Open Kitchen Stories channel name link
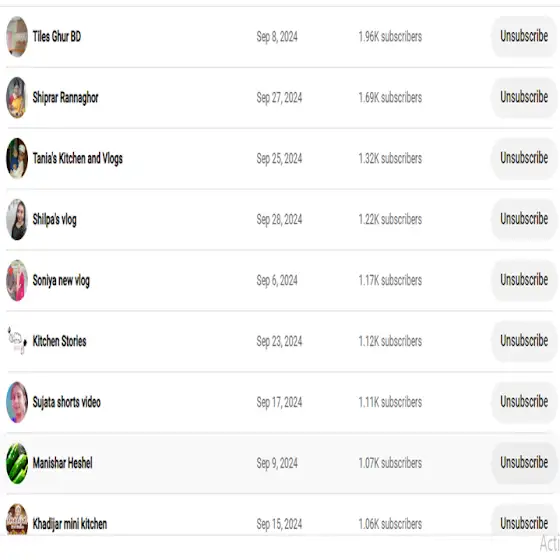The height and width of the screenshot is (560, 560). click(x=59, y=341)
